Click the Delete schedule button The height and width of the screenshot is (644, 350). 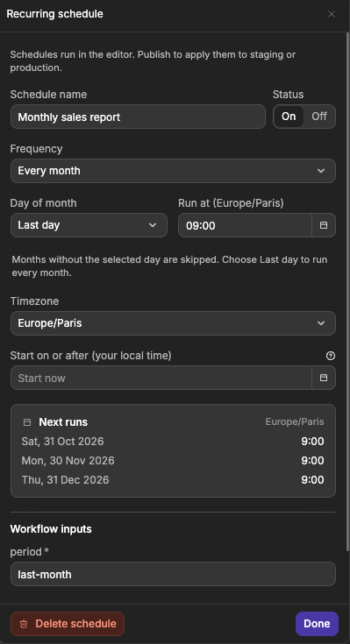coord(68,624)
